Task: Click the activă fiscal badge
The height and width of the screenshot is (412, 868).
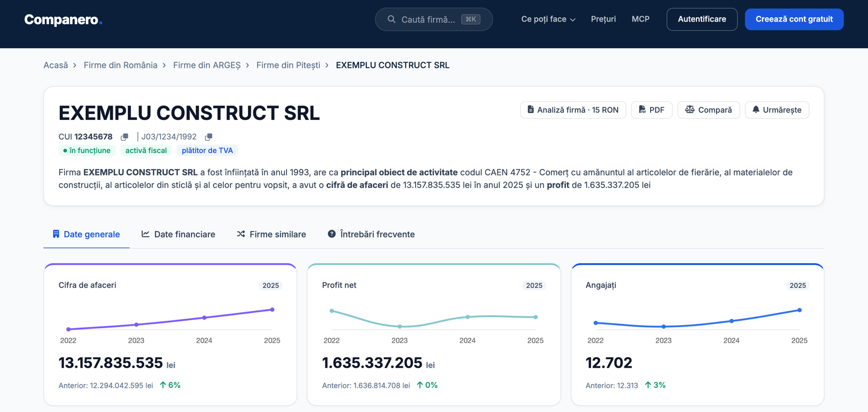Action: point(146,150)
